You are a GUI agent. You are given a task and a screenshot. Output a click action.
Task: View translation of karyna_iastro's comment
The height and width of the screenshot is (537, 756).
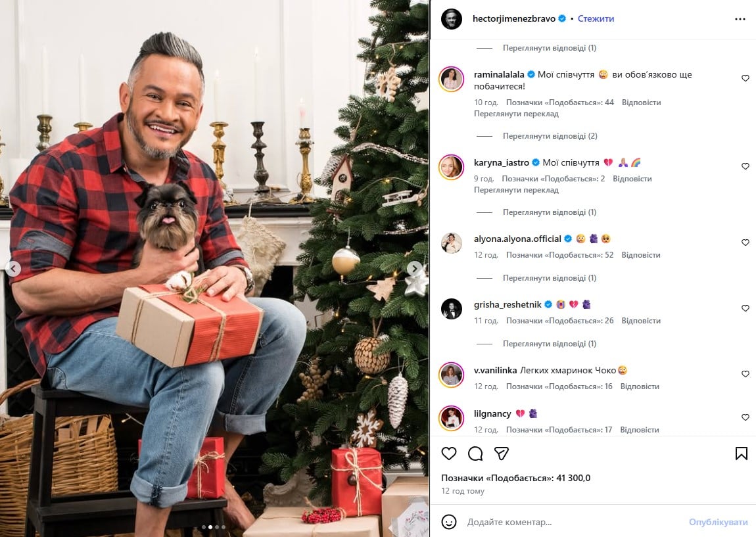point(516,190)
